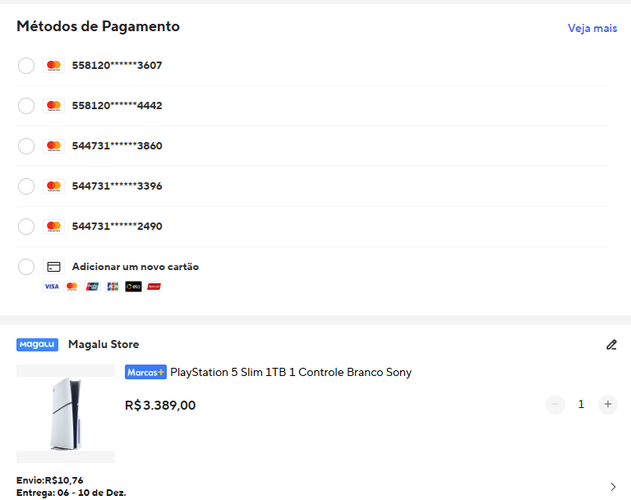Click the Visa logo under new card option

pyautogui.click(x=52, y=287)
